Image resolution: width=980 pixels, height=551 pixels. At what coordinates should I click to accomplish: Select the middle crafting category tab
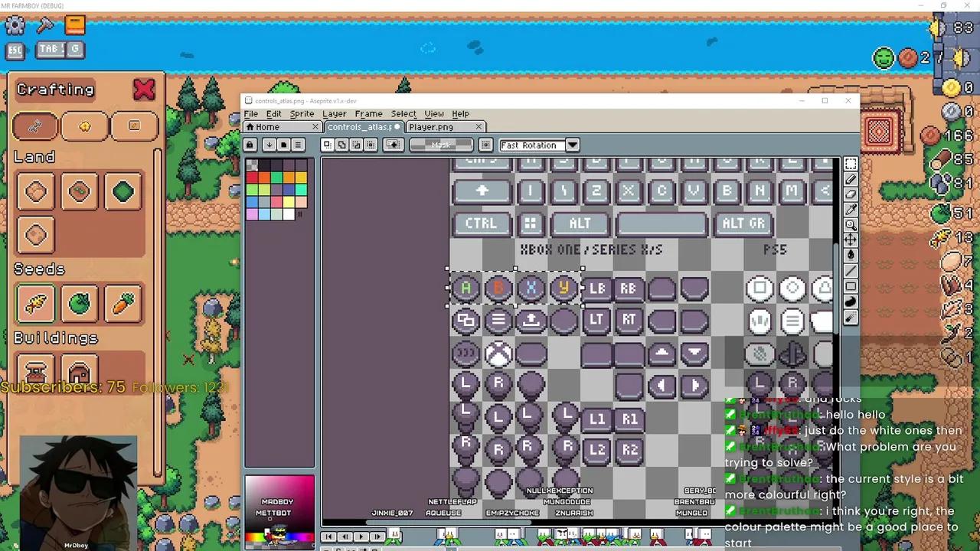tap(84, 126)
